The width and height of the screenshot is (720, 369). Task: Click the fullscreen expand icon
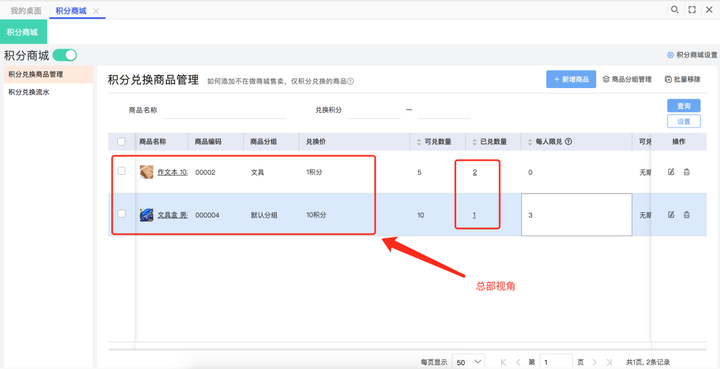(x=692, y=10)
